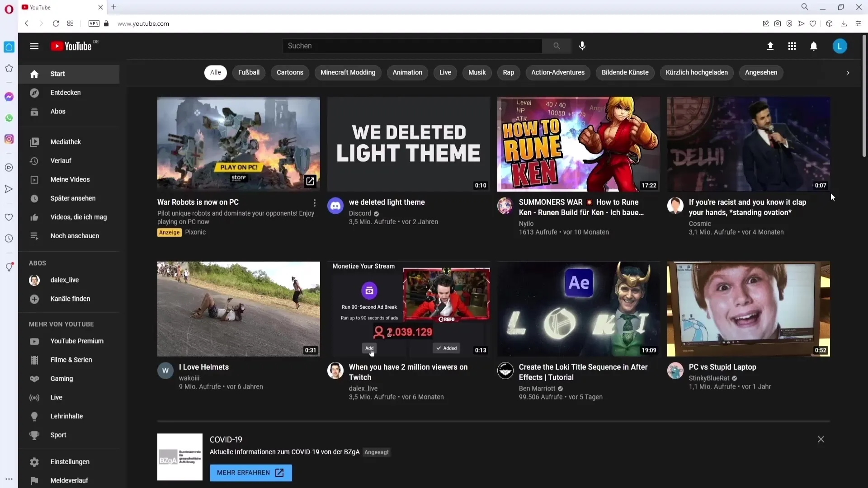The width and height of the screenshot is (868, 488).
Task: Select the Musik filter chip
Action: click(x=477, y=72)
